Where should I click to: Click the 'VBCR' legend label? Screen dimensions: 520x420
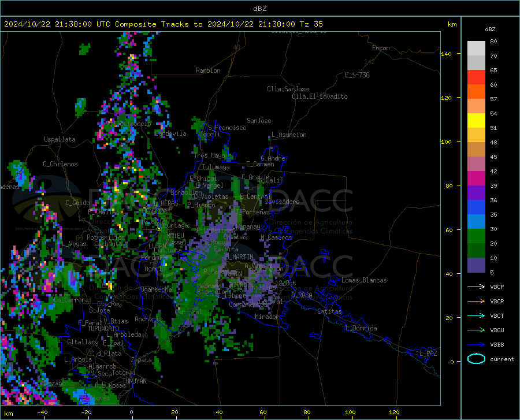pyautogui.click(x=497, y=302)
